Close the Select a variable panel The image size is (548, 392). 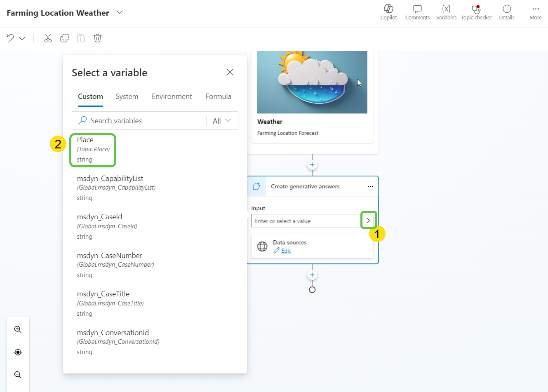click(x=230, y=73)
